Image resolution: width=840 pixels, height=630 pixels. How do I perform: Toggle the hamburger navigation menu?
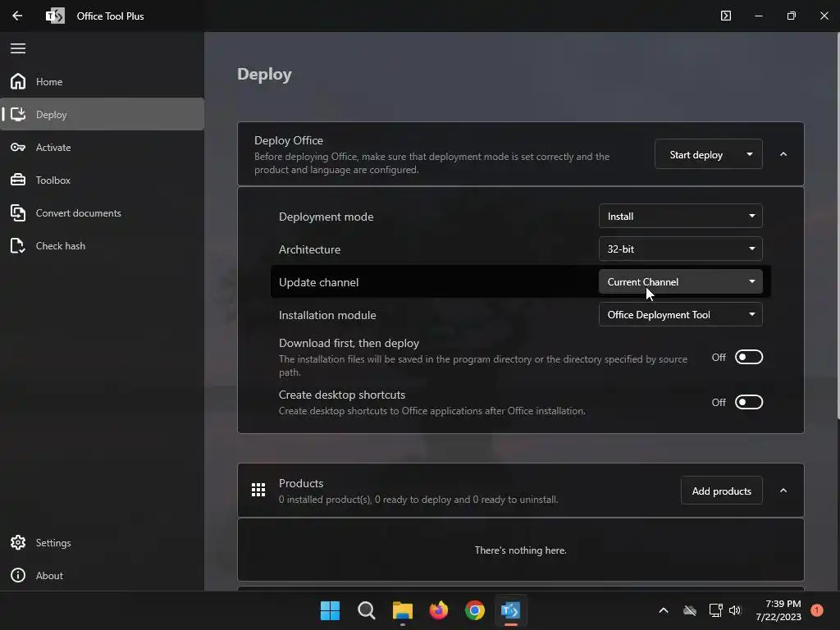[18, 48]
